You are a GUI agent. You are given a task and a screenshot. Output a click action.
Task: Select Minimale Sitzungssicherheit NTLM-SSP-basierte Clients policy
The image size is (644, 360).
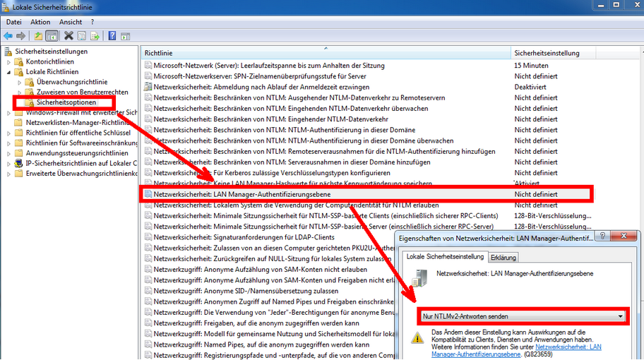tap(326, 215)
